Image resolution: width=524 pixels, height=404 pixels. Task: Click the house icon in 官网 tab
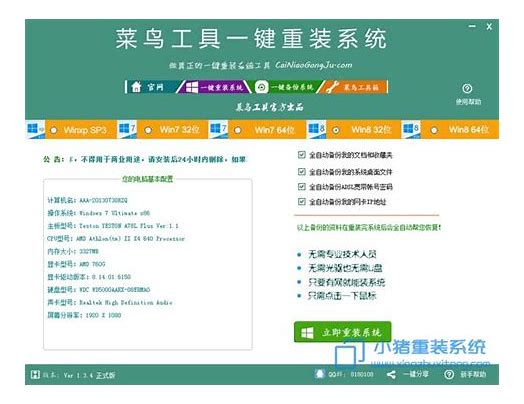coord(136,87)
